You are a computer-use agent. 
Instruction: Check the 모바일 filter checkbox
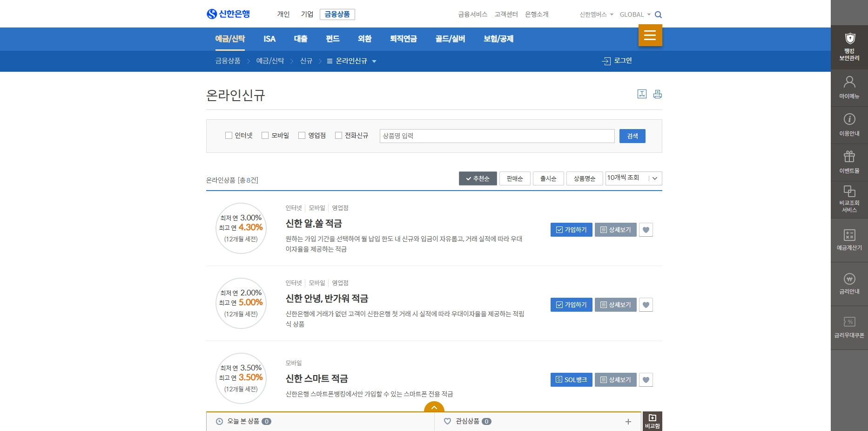point(265,136)
